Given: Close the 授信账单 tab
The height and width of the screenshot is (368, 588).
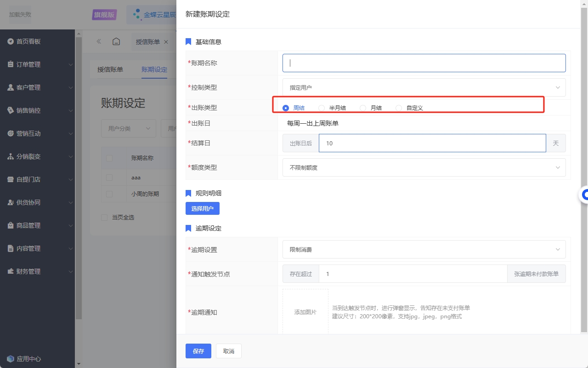Looking at the screenshot, I should pyautogui.click(x=166, y=42).
